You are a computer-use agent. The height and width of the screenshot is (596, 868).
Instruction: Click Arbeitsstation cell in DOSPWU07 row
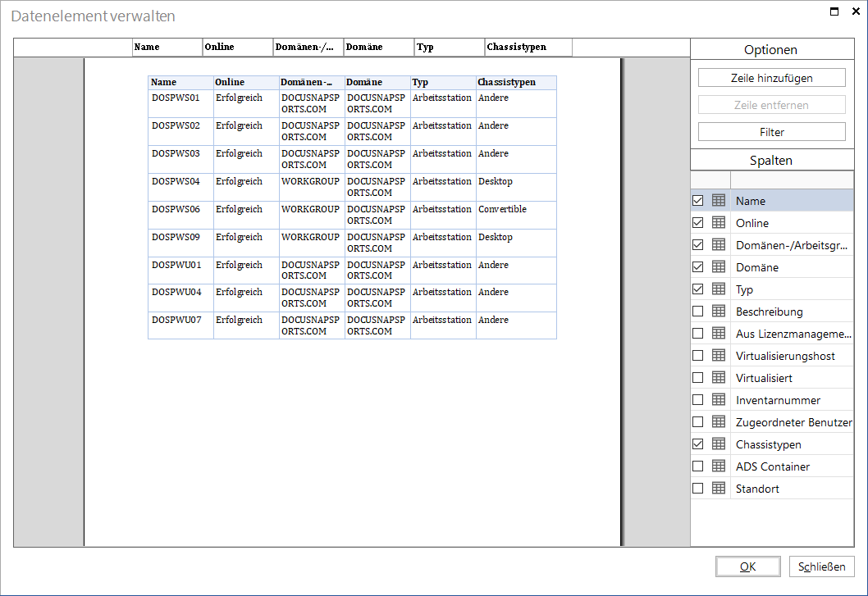pos(443,326)
